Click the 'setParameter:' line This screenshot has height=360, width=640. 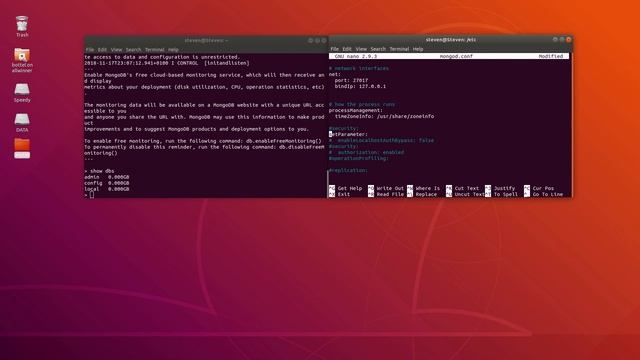tap(348, 134)
